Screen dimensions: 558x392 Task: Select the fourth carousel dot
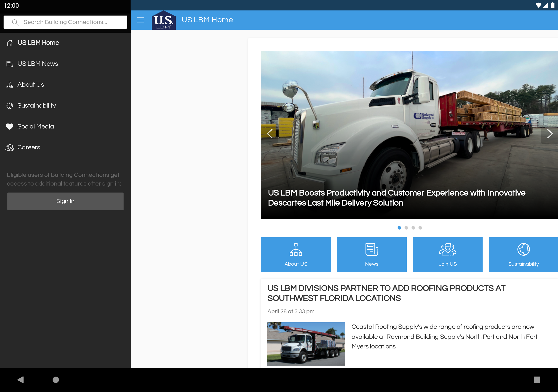pyautogui.click(x=420, y=228)
